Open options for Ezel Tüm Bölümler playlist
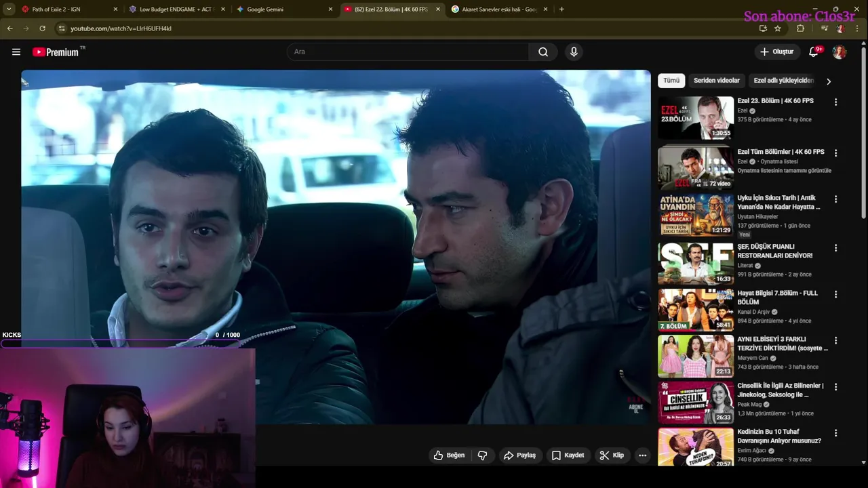 tap(835, 153)
